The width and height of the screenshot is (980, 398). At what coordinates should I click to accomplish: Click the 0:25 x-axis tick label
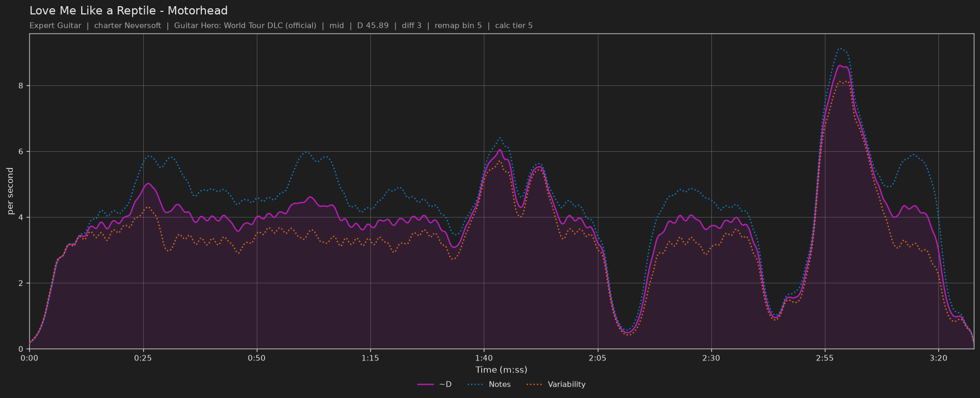[x=143, y=358]
